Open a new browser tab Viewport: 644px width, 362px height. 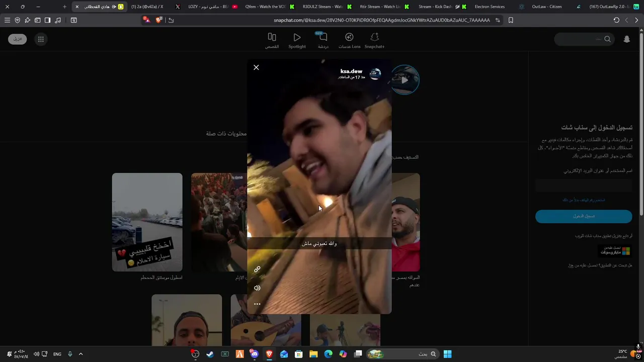(64, 7)
